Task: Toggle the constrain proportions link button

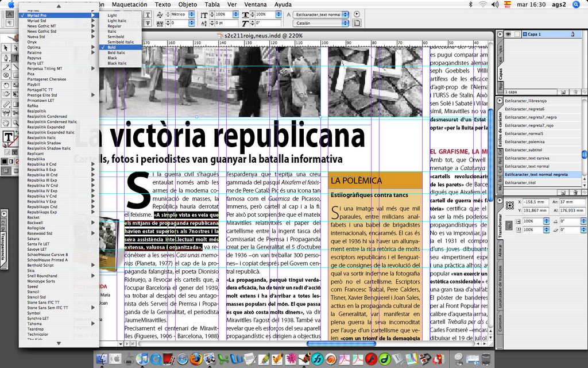Action: click(x=509, y=225)
